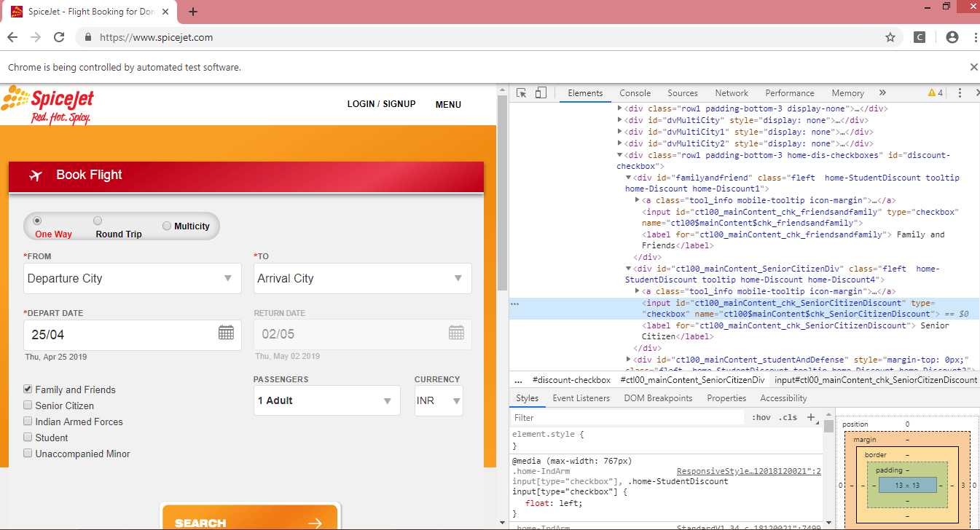Check the Senior Citizen checkbox
980x530 pixels.
pyautogui.click(x=28, y=406)
